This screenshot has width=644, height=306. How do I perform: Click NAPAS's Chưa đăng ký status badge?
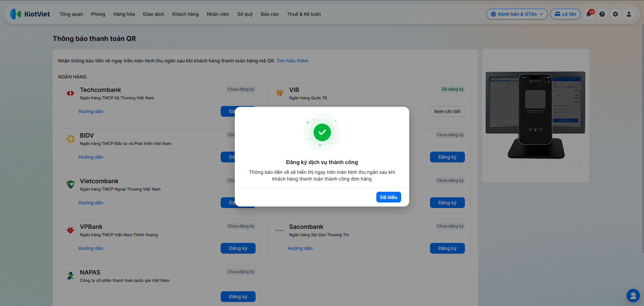[241, 272]
